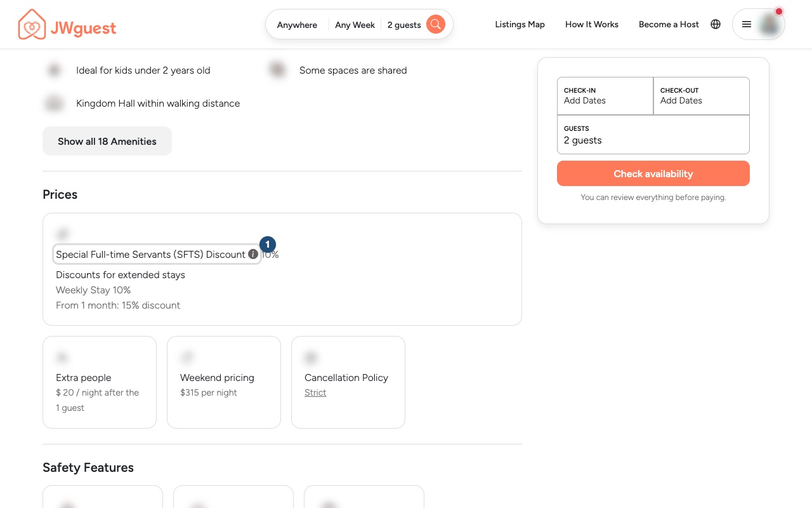Click icon beside Some spaces are shared
Screen dimensions: 812x508
pyautogui.click(x=277, y=70)
